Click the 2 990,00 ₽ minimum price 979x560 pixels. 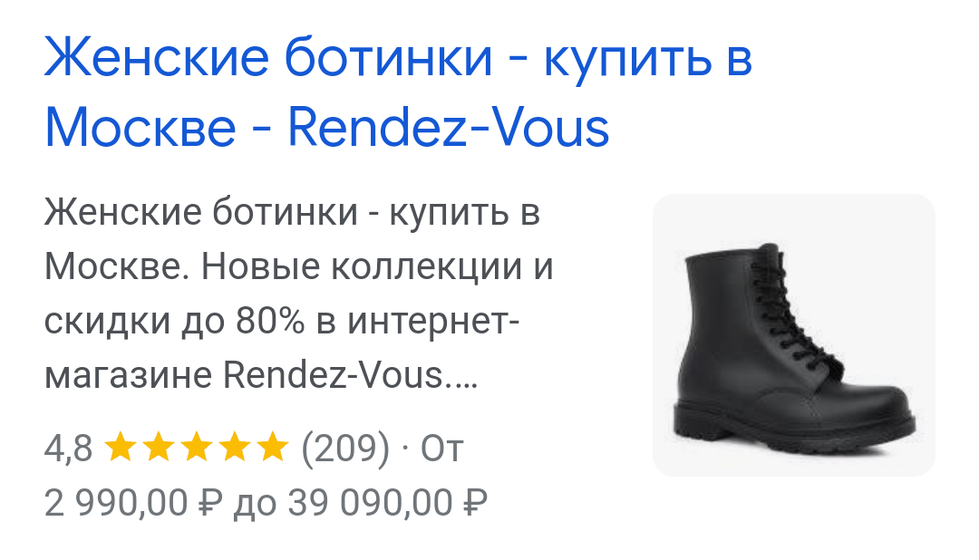tap(133, 503)
